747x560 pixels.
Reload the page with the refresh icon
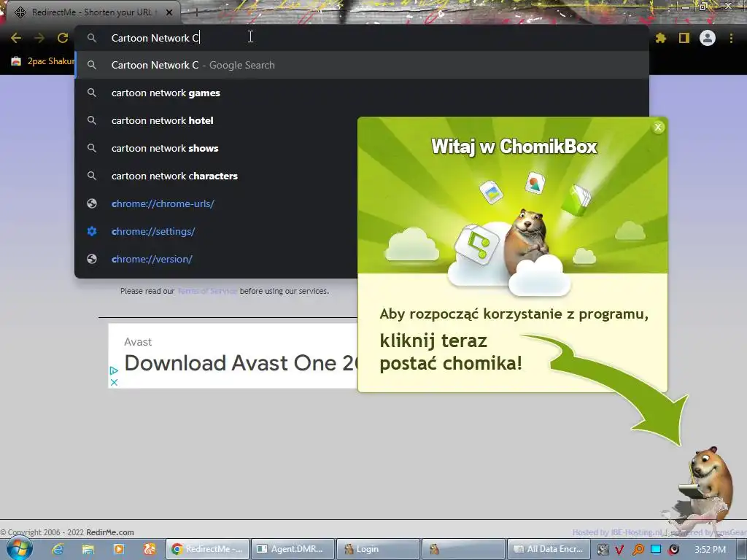click(63, 38)
